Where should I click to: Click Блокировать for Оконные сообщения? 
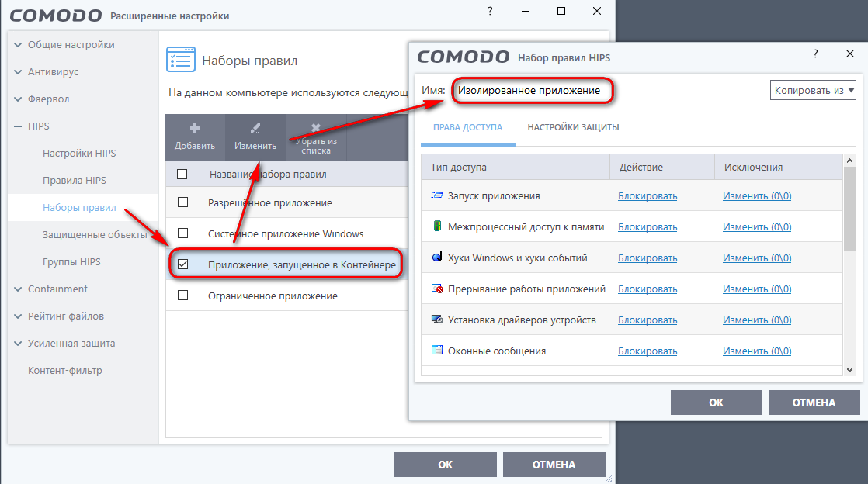[x=648, y=351]
